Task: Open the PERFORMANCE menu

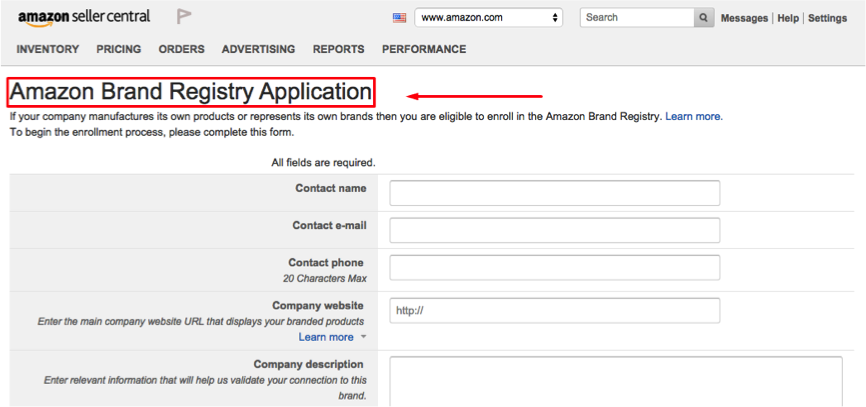Action: pyautogui.click(x=424, y=49)
